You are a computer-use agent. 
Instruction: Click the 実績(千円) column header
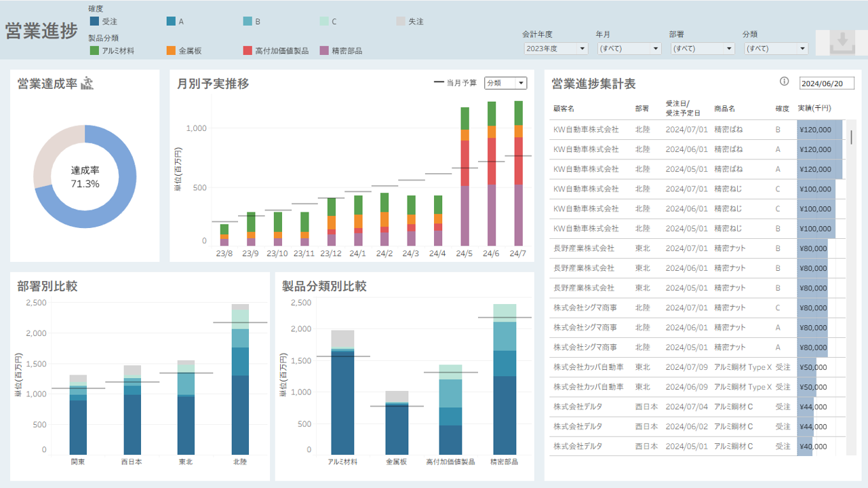pyautogui.click(x=814, y=108)
